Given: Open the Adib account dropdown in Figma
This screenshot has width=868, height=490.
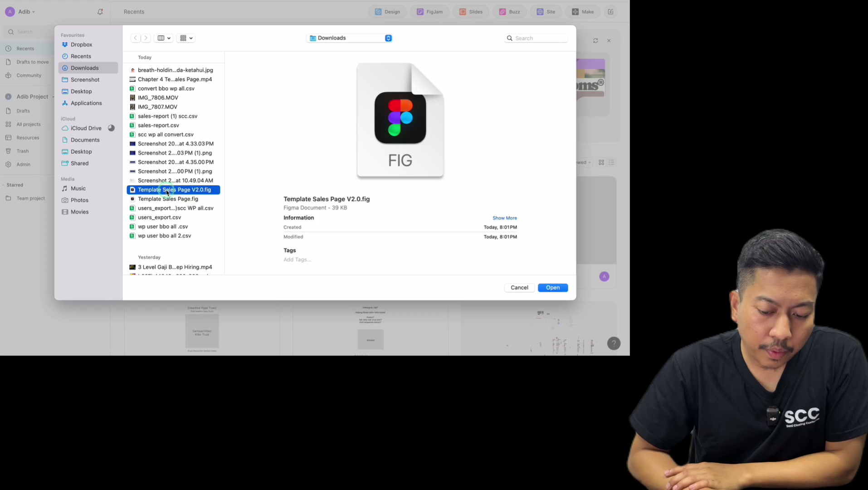Looking at the screenshot, I should pos(20,12).
